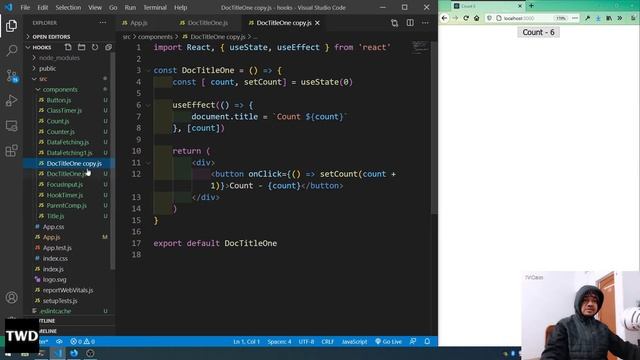
Task: Click New Folder icon in HOOKS header
Action: coord(82,47)
